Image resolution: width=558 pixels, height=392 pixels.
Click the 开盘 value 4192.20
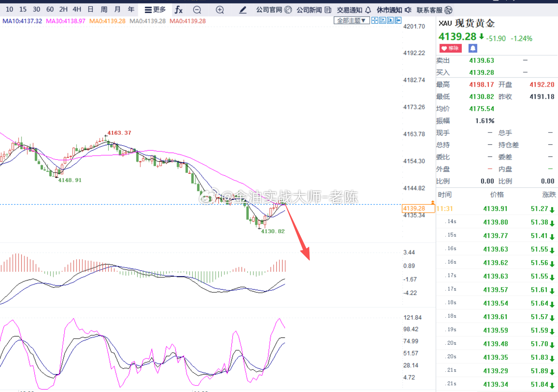click(x=542, y=85)
